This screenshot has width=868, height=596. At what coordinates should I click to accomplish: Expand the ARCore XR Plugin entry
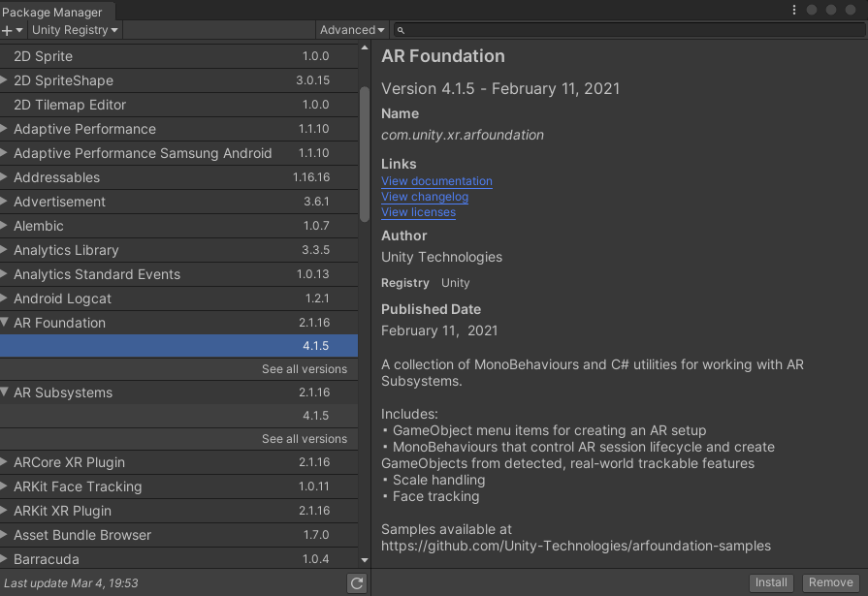tap(5, 462)
